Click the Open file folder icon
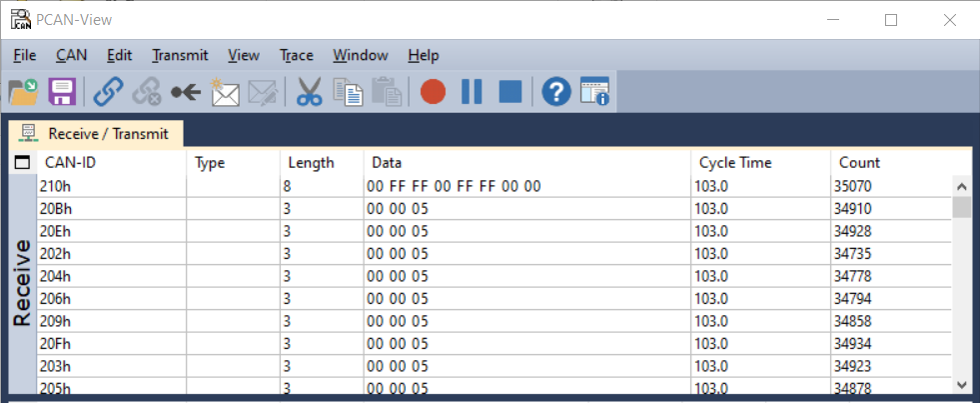This screenshot has width=980, height=403. coord(24,92)
